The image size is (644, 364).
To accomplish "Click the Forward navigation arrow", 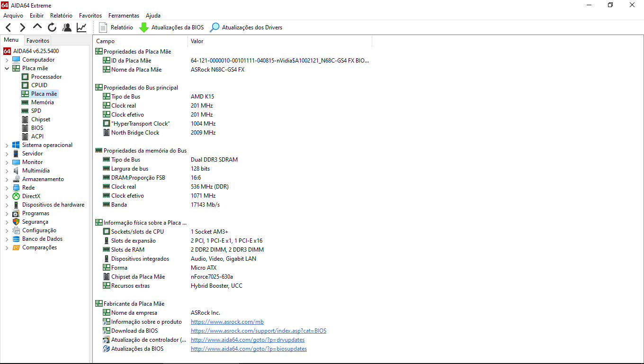I will [x=23, y=27].
